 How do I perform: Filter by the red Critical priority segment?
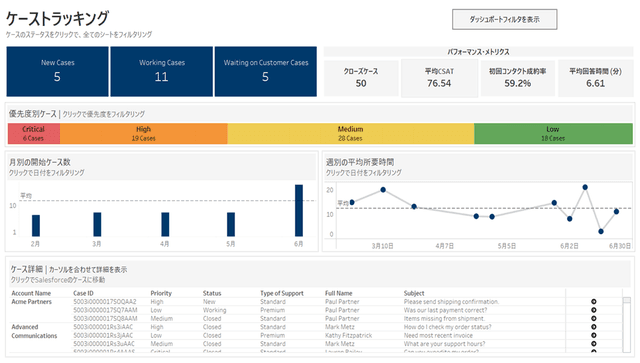[34, 134]
